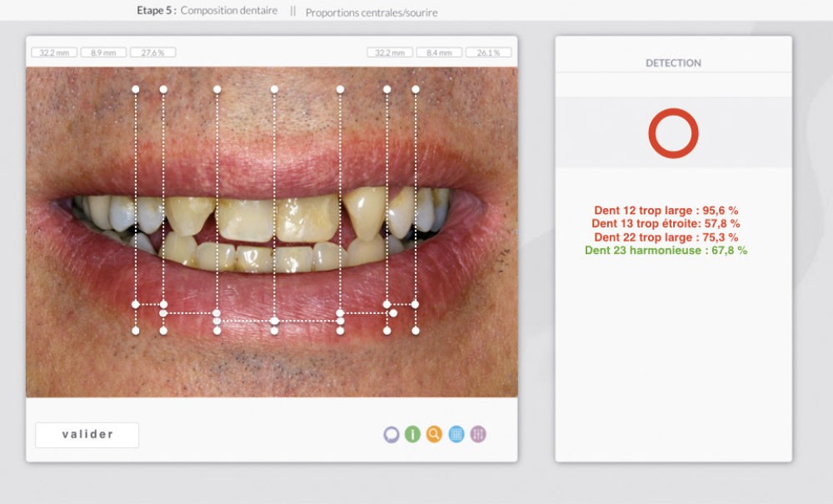
Task: Open the purple adjustment sliders icon
Action: [478, 434]
